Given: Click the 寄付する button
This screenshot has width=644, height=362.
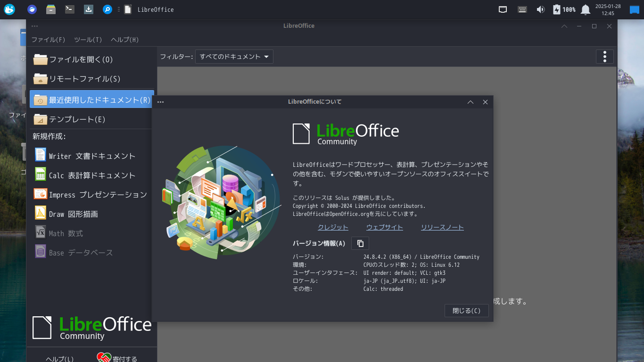Looking at the screenshot, I should (117, 359).
